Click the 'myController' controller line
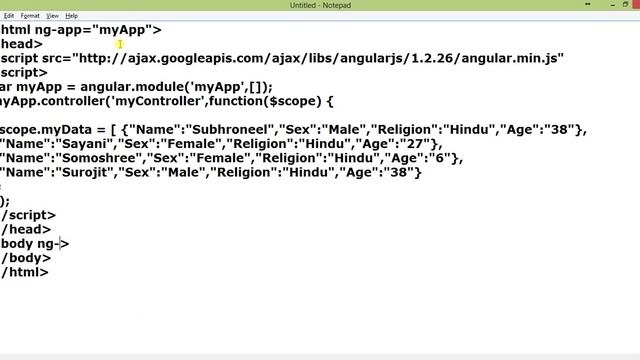The image size is (640, 360). 167,101
